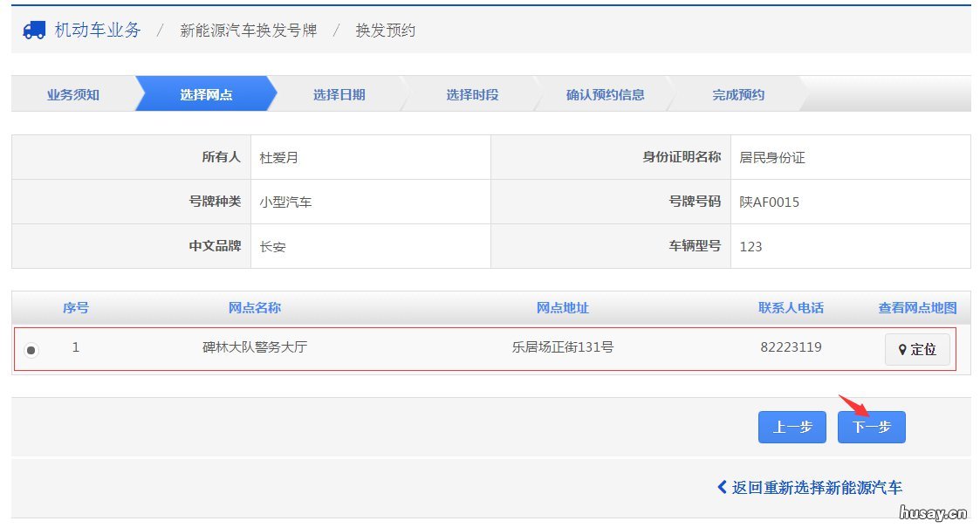980x528 pixels.
Task: Click the back chevron icon beside 返回重新选择新能源汽车
Action: tap(721, 488)
